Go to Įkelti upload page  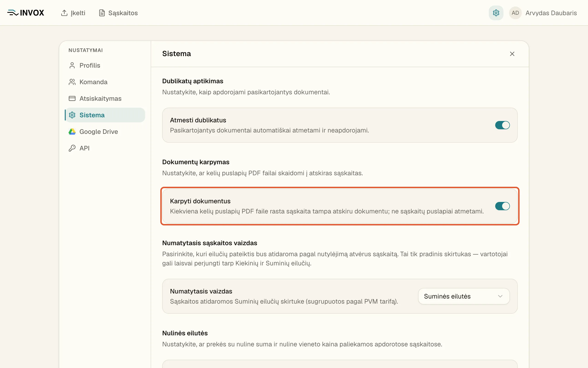73,13
